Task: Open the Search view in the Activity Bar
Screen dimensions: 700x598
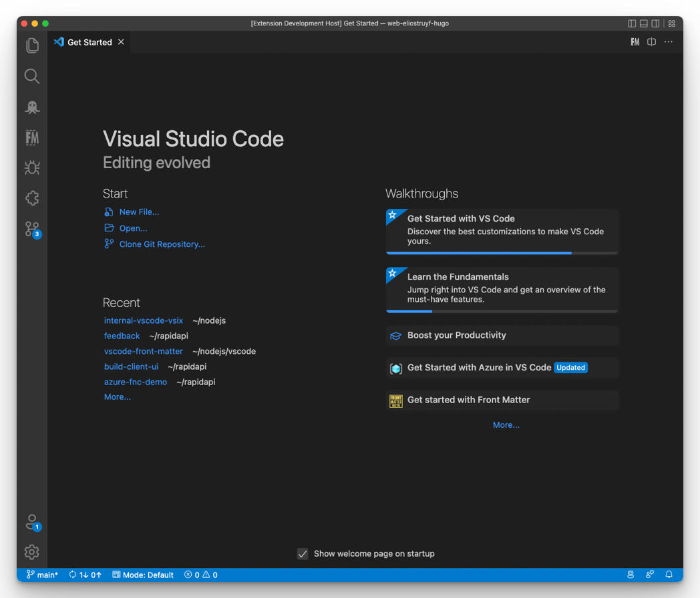Action: (31, 76)
